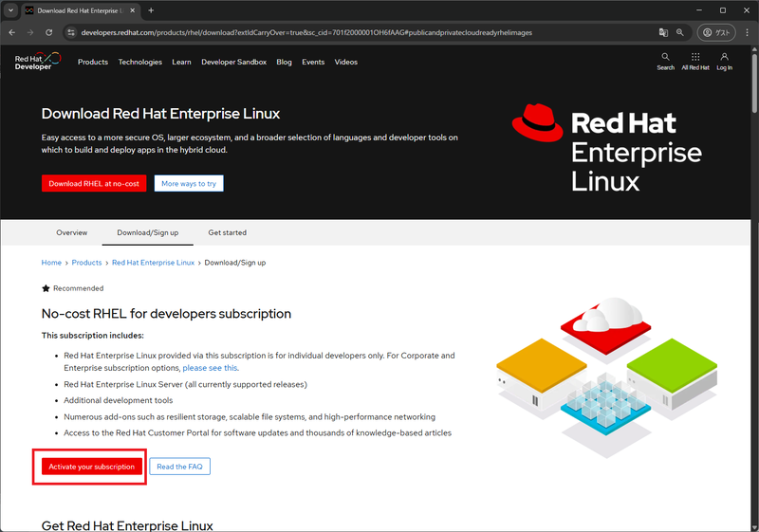759x532 pixels.
Task: Open Developer Sandbox in the nav bar
Action: tap(233, 62)
